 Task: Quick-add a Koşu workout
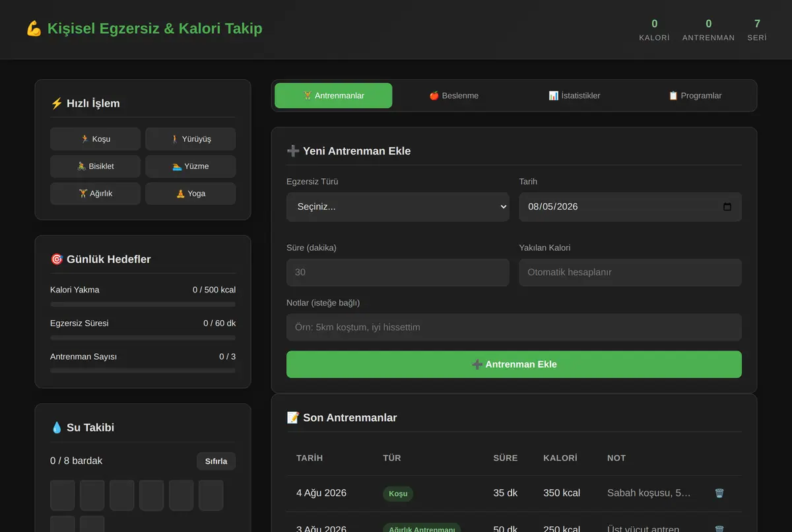pyautogui.click(x=95, y=139)
